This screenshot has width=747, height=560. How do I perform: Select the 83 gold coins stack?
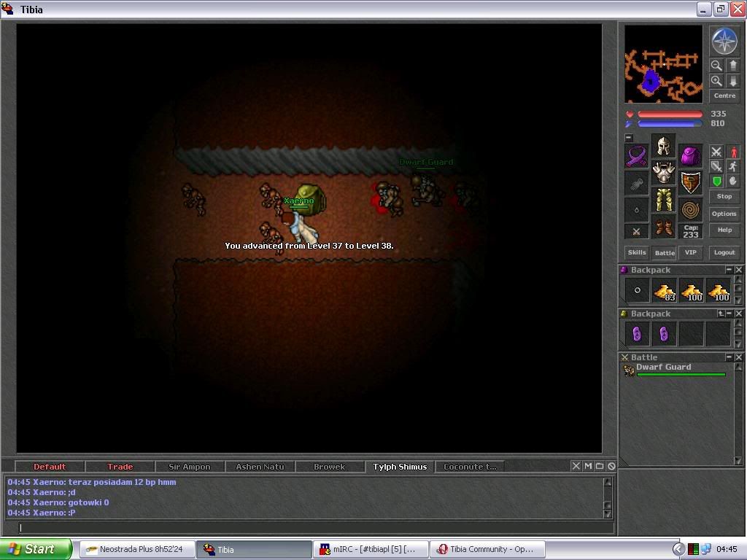pos(664,290)
